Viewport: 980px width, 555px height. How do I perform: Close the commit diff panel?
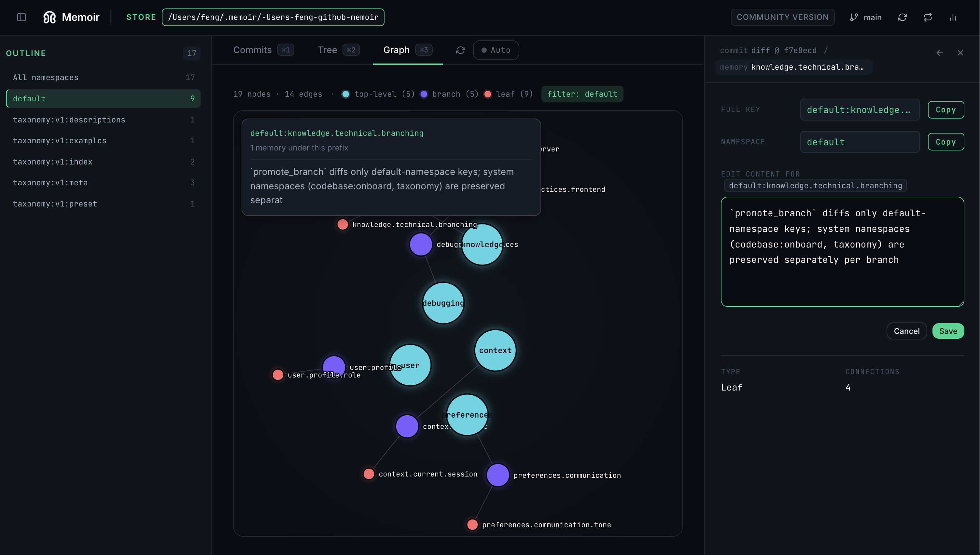(960, 53)
